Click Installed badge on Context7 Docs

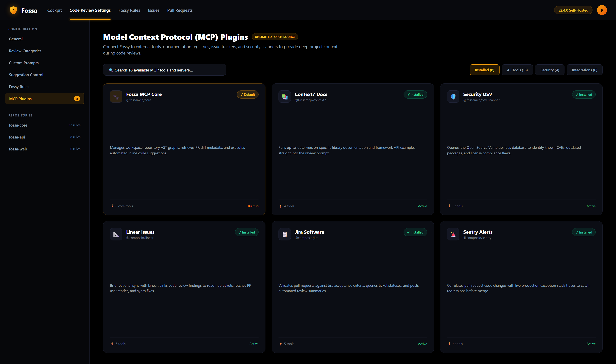[415, 95]
